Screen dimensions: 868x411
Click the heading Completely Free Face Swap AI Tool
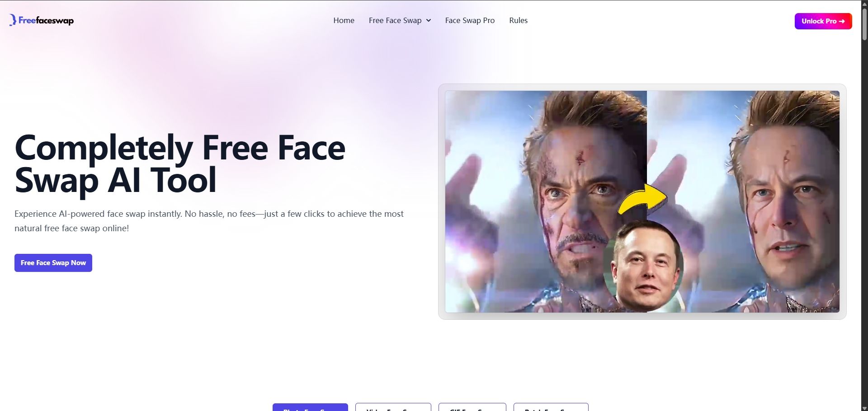pos(180,164)
